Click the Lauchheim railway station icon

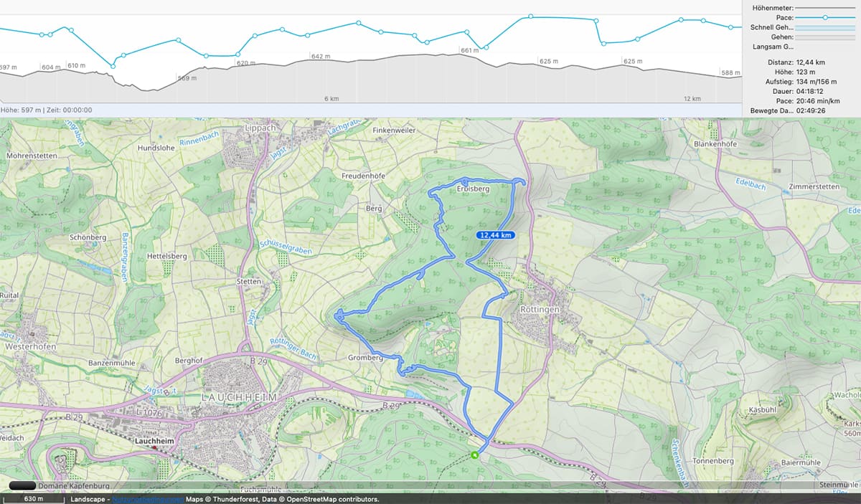click(154, 449)
